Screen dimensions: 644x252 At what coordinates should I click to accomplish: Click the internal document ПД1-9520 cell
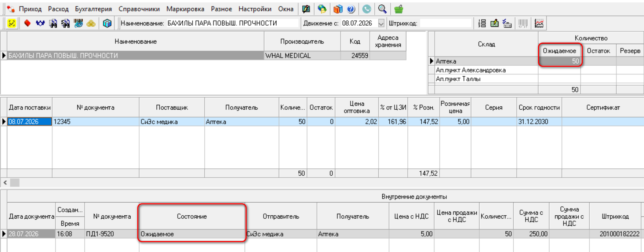tap(112, 234)
